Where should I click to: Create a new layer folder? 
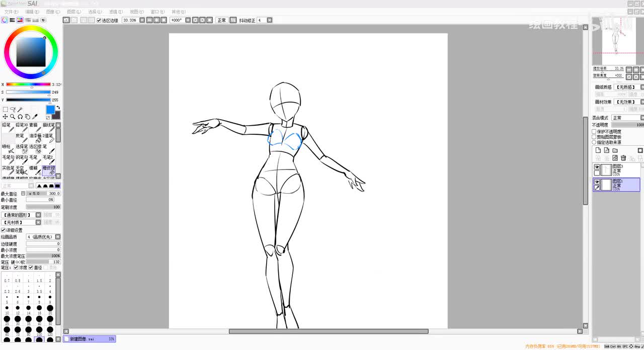615,150
